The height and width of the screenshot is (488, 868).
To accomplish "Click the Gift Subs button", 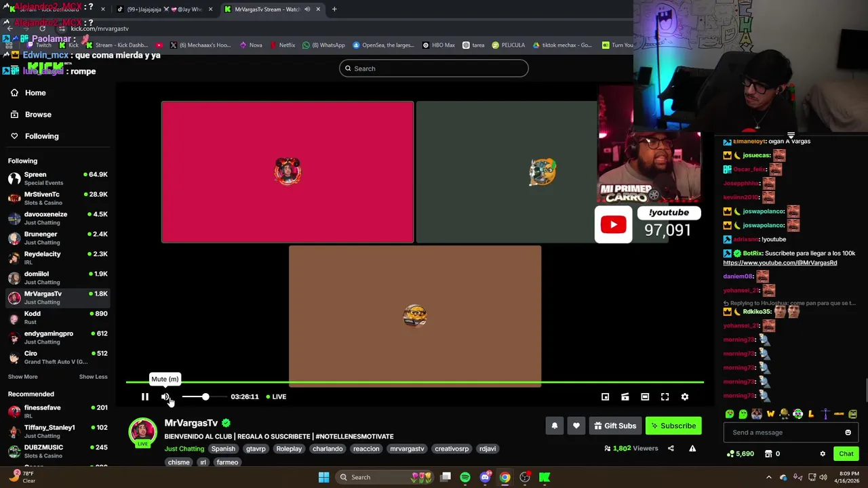I will pyautogui.click(x=615, y=426).
